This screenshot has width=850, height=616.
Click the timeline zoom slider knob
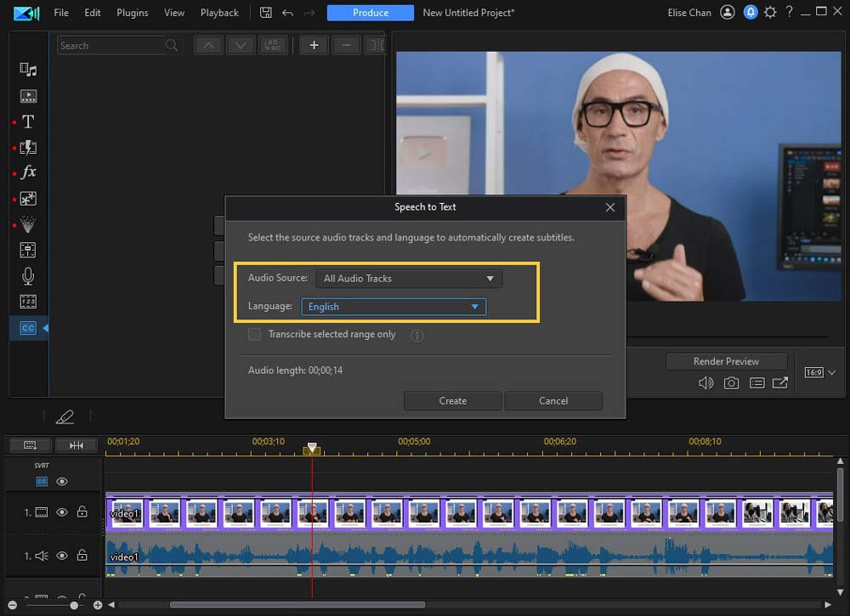coord(73,605)
